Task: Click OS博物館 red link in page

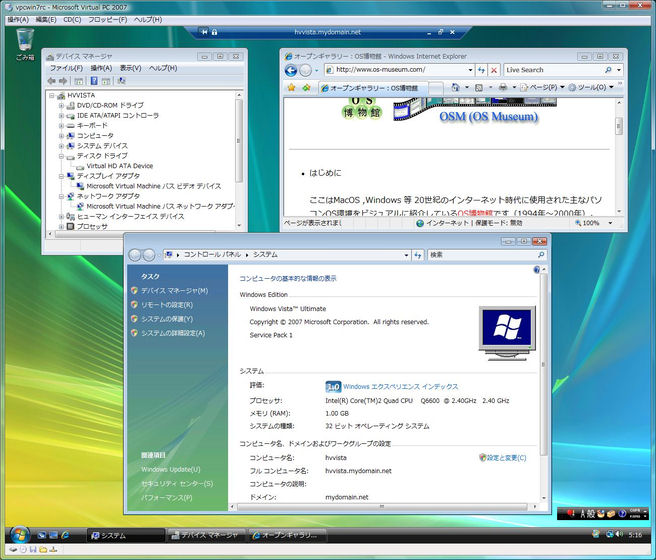Action: coord(475,214)
